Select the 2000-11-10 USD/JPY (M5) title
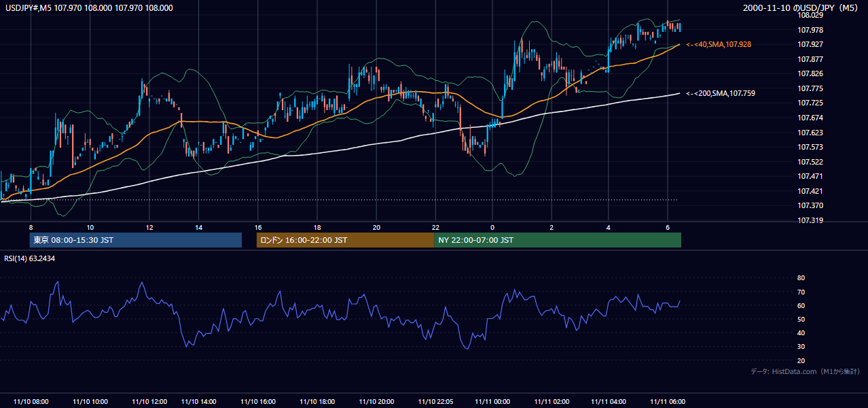The height and width of the screenshot is (408, 868). coord(801,8)
